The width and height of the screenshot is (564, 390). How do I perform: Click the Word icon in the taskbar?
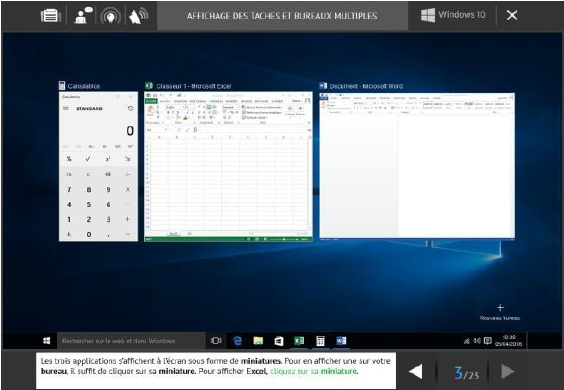tap(341, 341)
